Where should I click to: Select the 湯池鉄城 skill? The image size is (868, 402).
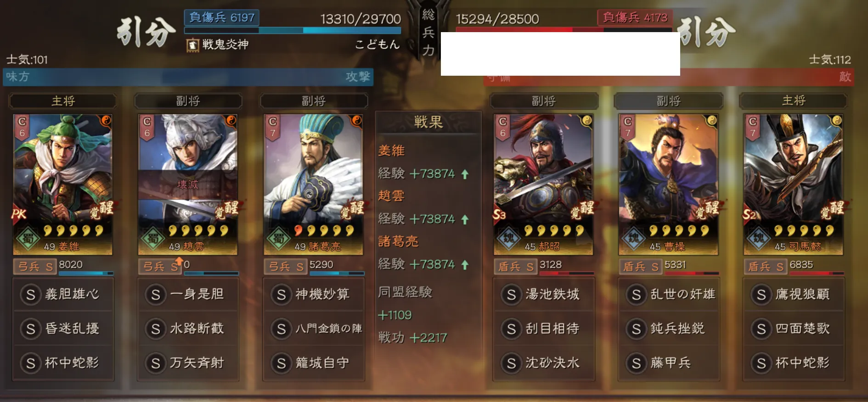[x=544, y=294]
